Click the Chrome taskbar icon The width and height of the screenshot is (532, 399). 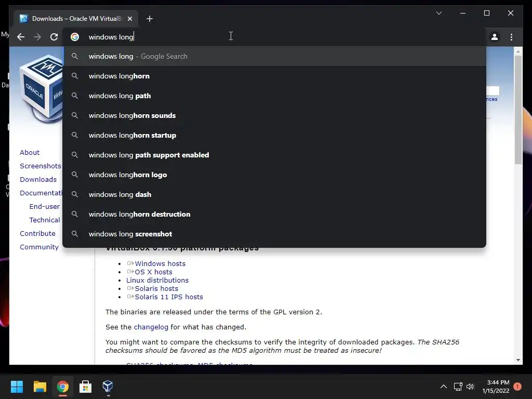pos(62,387)
